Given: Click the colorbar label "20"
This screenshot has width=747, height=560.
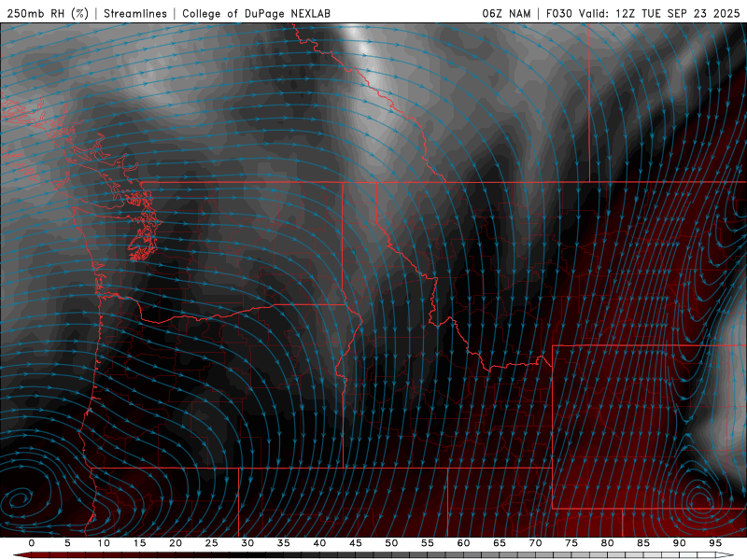Looking at the screenshot, I should click(176, 543).
